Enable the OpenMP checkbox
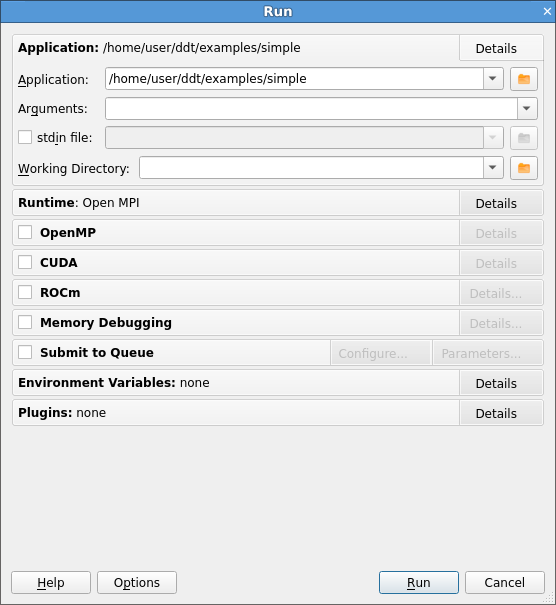 click(25, 232)
